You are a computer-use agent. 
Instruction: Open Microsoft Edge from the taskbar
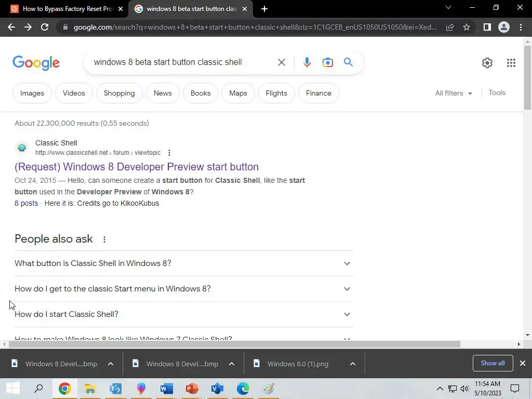tap(243, 389)
